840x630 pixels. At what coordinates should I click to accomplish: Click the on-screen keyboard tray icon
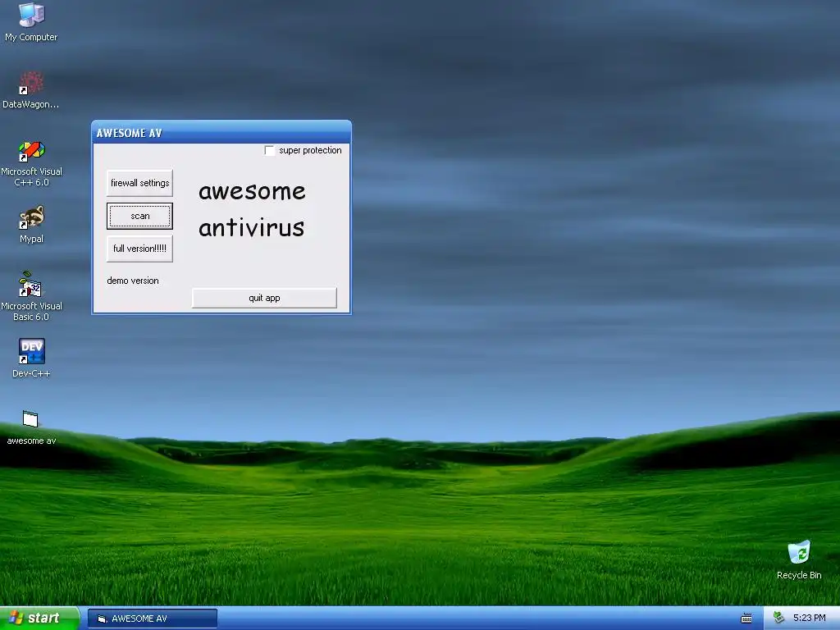pyautogui.click(x=746, y=619)
